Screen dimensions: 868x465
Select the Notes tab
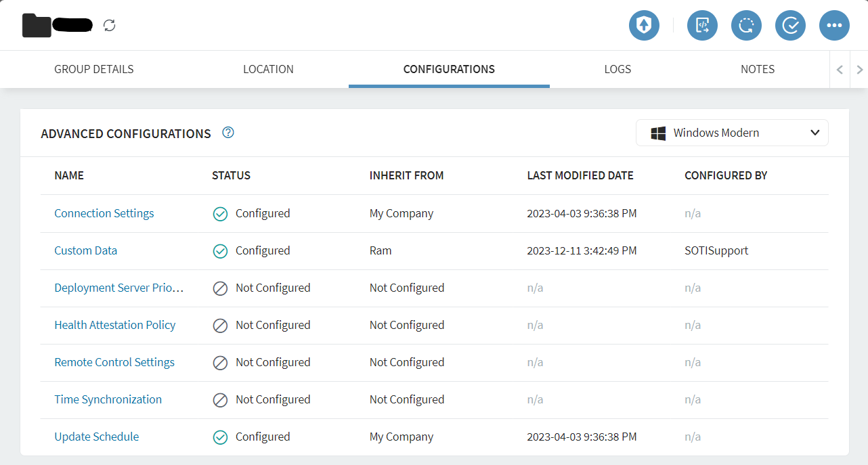click(757, 69)
